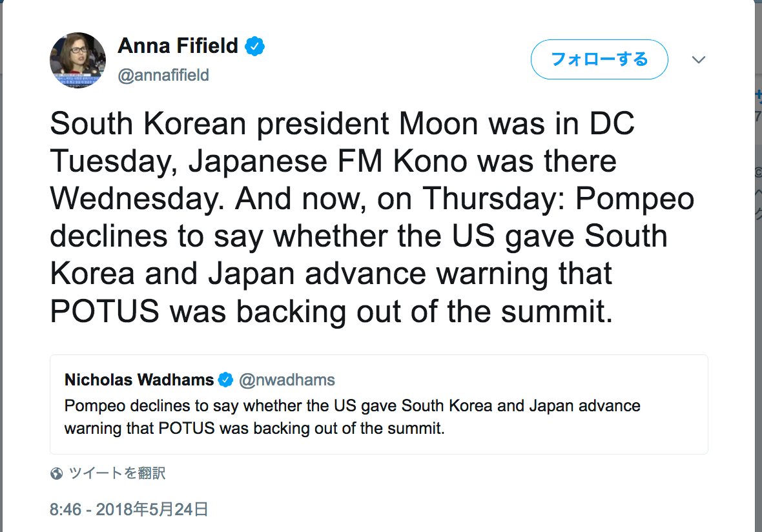Open the quoted tweet card body text
The height and width of the screenshot is (532, 762).
352,417
